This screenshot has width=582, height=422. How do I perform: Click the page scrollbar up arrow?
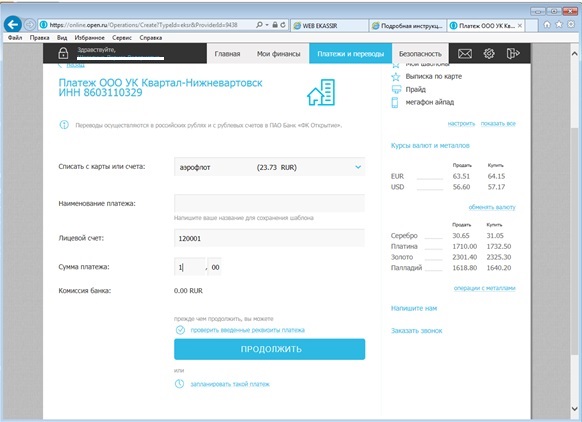click(575, 53)
